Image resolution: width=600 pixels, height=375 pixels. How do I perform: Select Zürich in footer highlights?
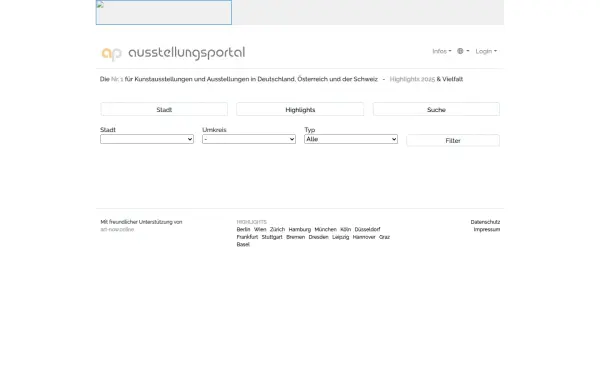coord(277,230)
